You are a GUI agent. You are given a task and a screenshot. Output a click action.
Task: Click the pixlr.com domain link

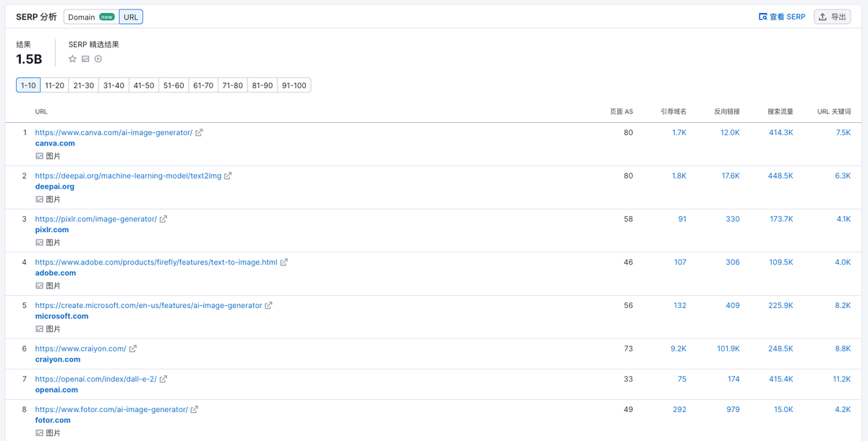[x=52, y=230]
